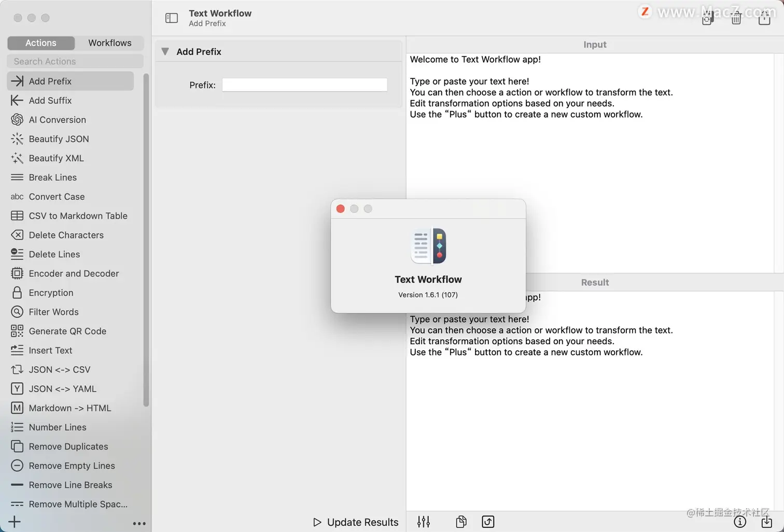Click the Remove Duplicates icon
The width and height of the screenshot is (784, 532).
point(17,446)
